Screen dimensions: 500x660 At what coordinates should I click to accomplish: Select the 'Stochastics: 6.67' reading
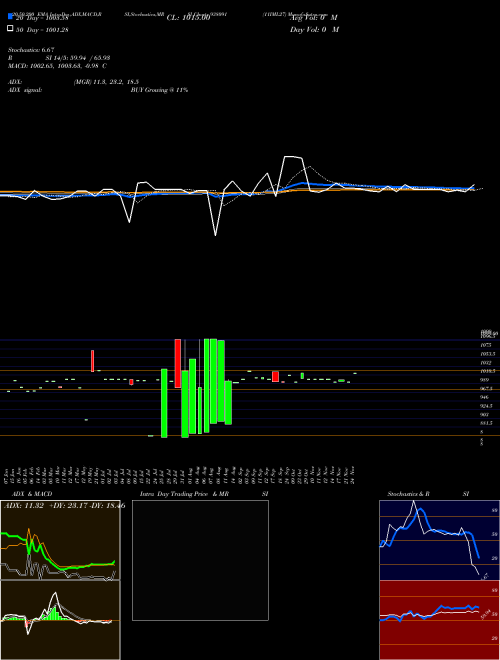click(x=31, y=50)
